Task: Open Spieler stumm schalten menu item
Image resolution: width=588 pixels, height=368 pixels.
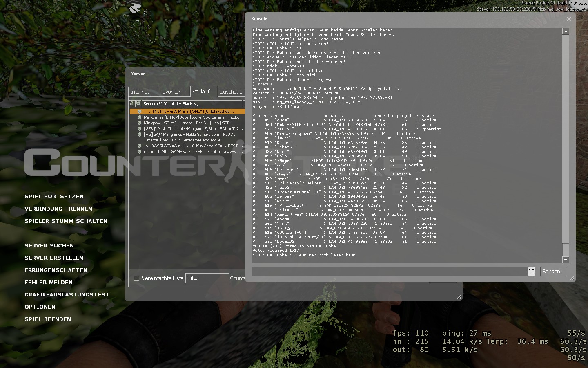Action: click(x=66, y=221)
